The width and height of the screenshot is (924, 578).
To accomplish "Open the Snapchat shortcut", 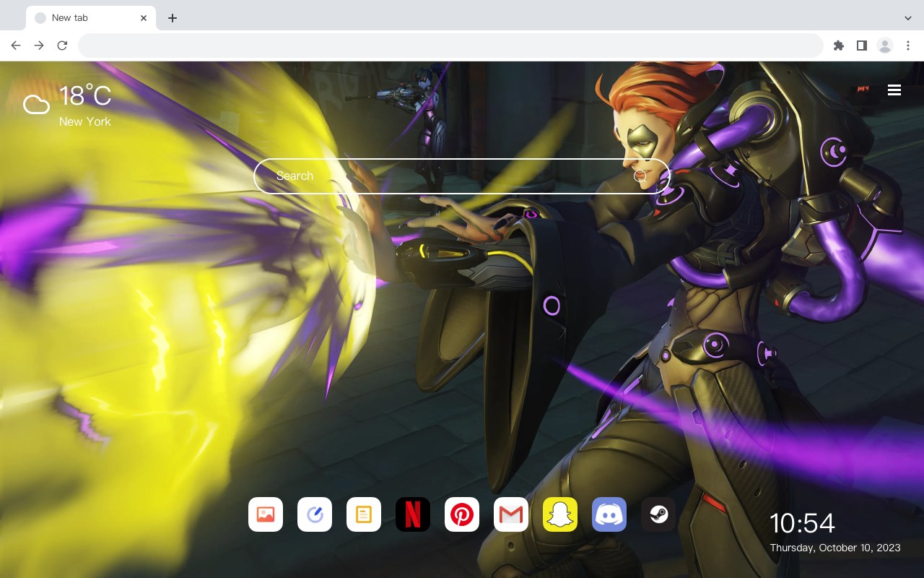I will point(560,514).
